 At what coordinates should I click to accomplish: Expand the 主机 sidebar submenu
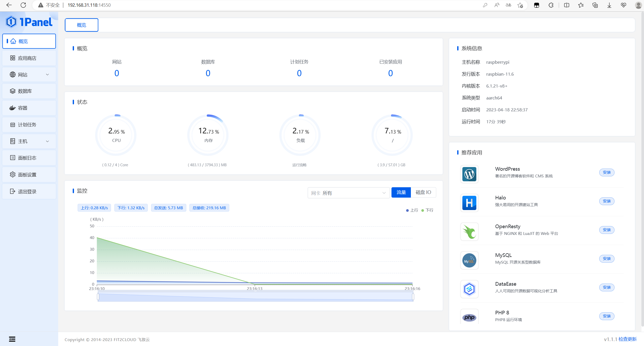[29, 141]
